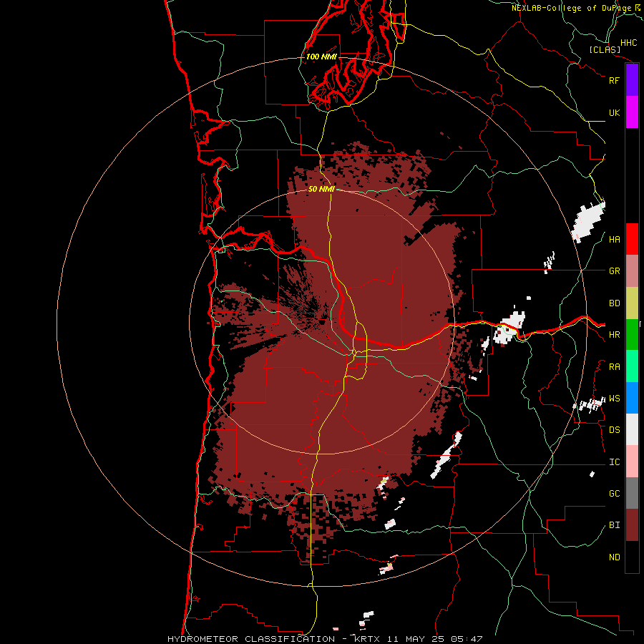This screenshot has height=644, width=644.
Task: Click the BI dark red legend swatch
Action: tap(632, 525)
